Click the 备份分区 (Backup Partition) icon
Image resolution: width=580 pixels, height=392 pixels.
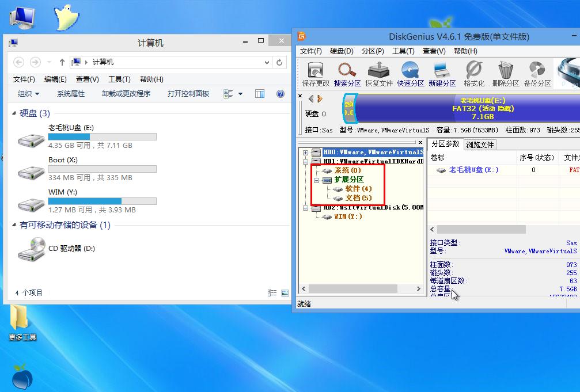537,74
